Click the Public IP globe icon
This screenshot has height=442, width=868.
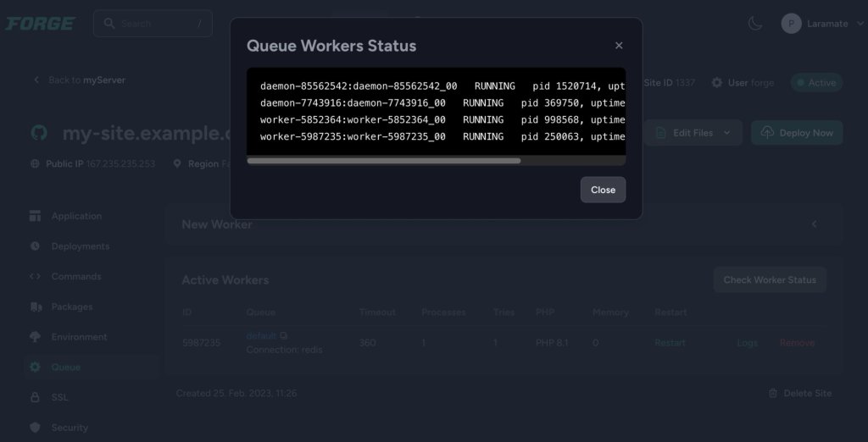pyautogui.click(x=35, y=163)
